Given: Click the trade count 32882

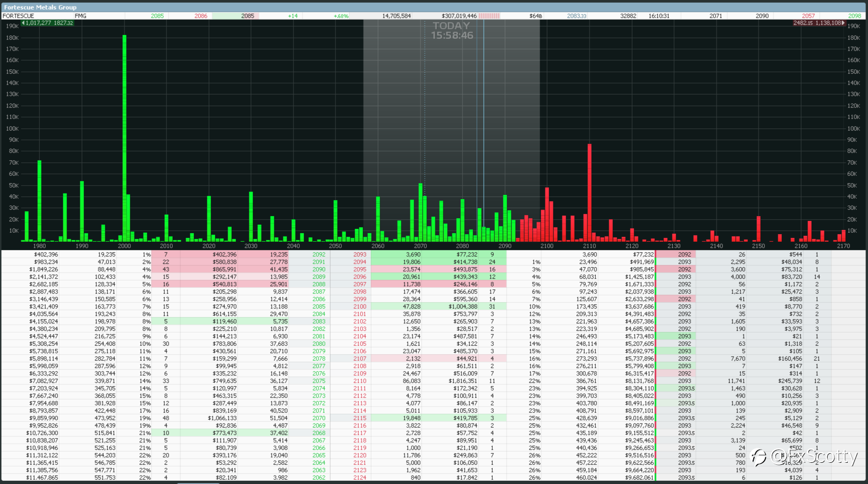Looking at the screenshot, I should (628, 16).
